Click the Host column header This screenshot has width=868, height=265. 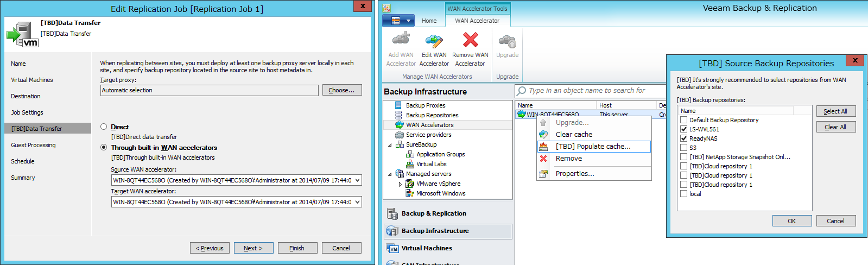[x=626, y=105]
